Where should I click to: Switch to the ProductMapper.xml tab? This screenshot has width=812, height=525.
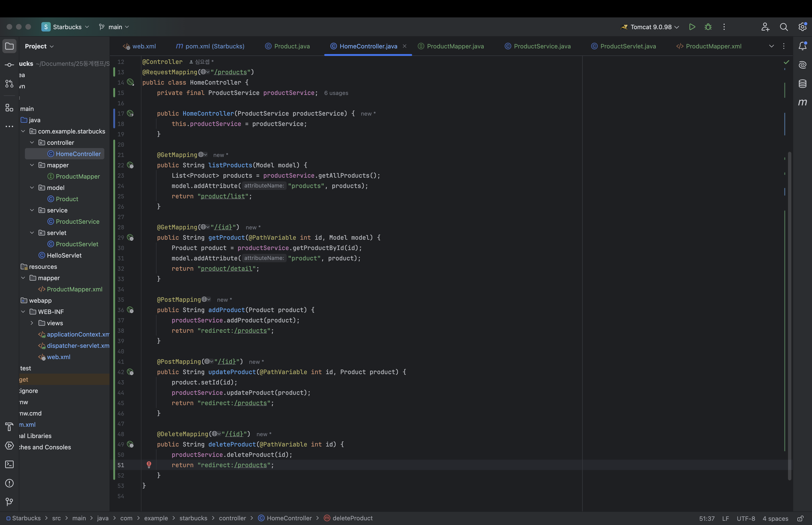tap(709, 46)
